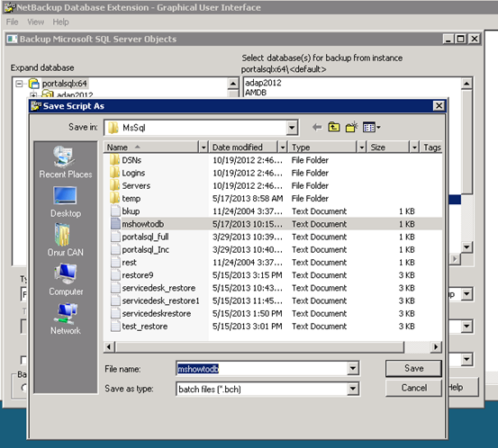
Task: Expand the adap2012 tree node
Action: coord(33,94)
